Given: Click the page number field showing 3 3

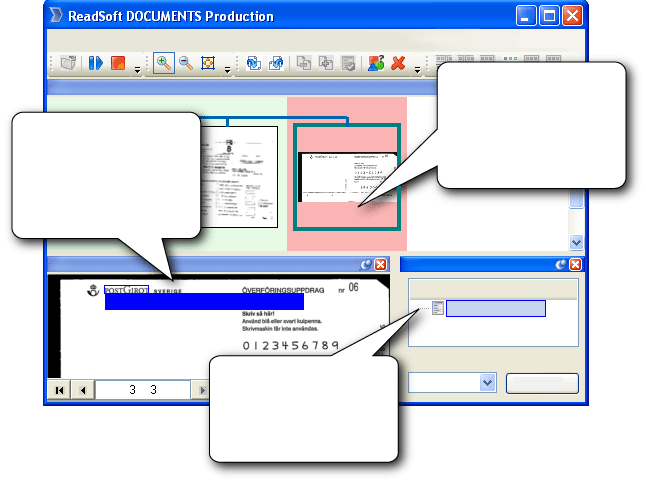Looking at the screenshot, I should (x=143, y=389).
